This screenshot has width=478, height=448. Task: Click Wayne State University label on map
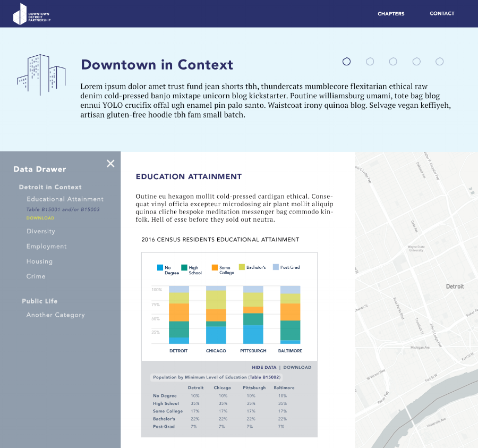point(416,249)
